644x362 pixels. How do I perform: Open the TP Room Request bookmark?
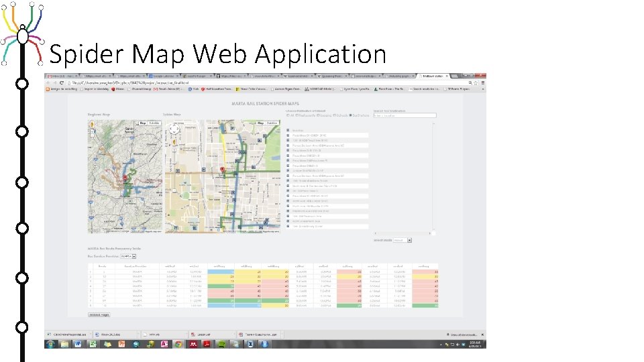(457, 89)
